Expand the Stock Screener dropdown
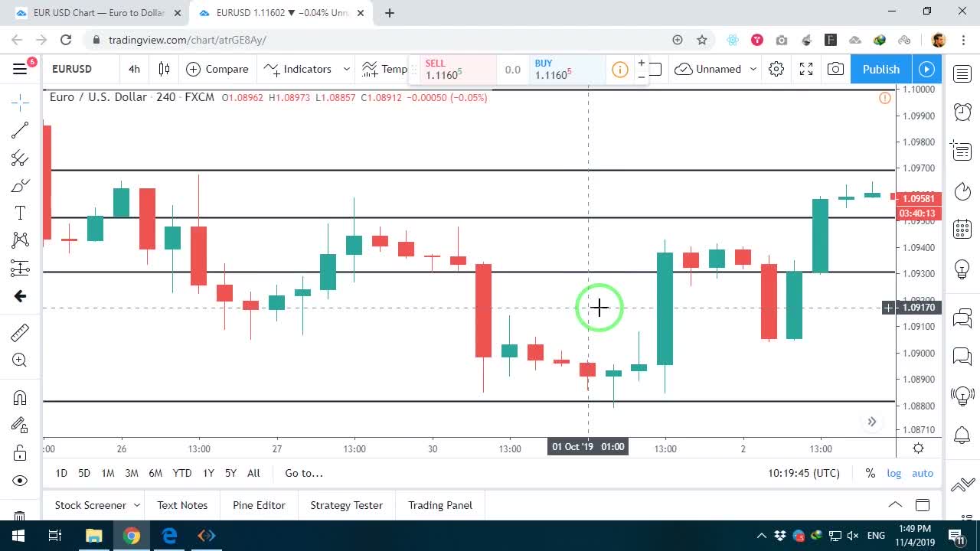980x551 pixels. [137, 505]
